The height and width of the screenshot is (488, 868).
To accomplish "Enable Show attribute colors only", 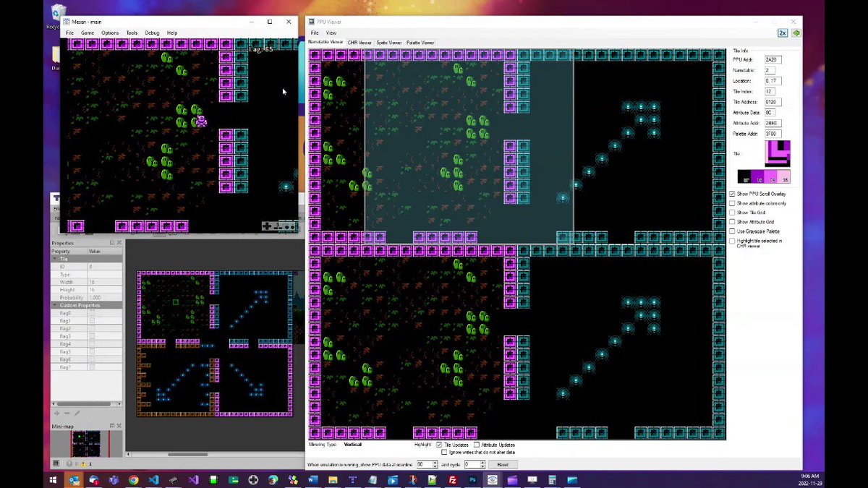I will pos(732,203).
